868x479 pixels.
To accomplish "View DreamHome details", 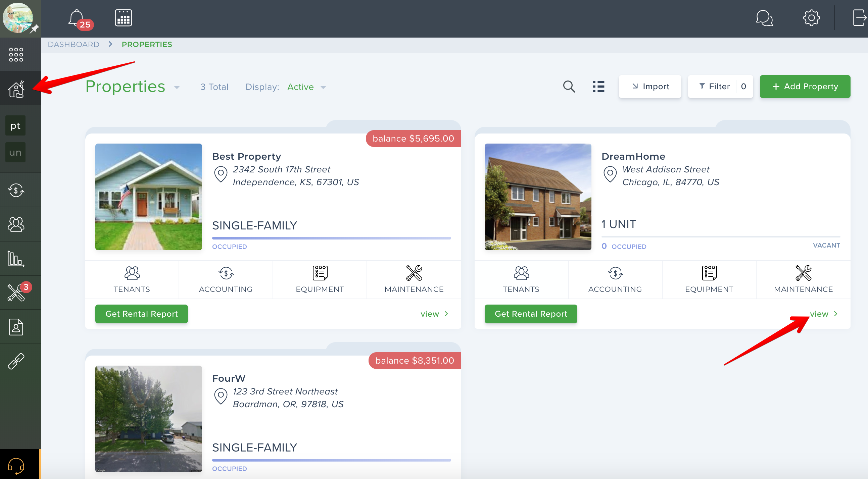I will (x=823, y=314).
